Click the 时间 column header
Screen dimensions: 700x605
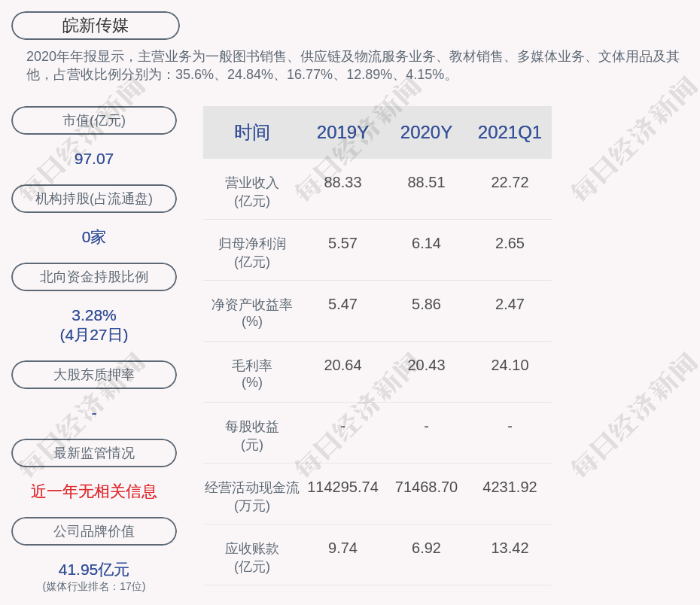click(x=252, y=132)
